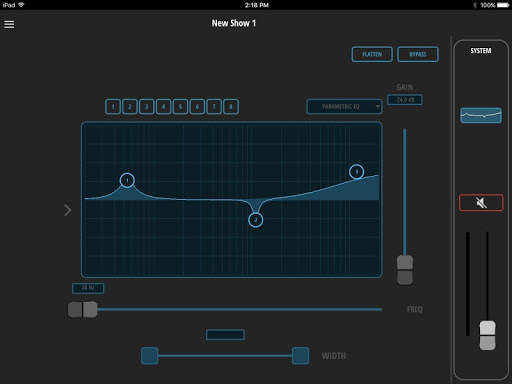Click the show title New Show 1

pos(234,23)
